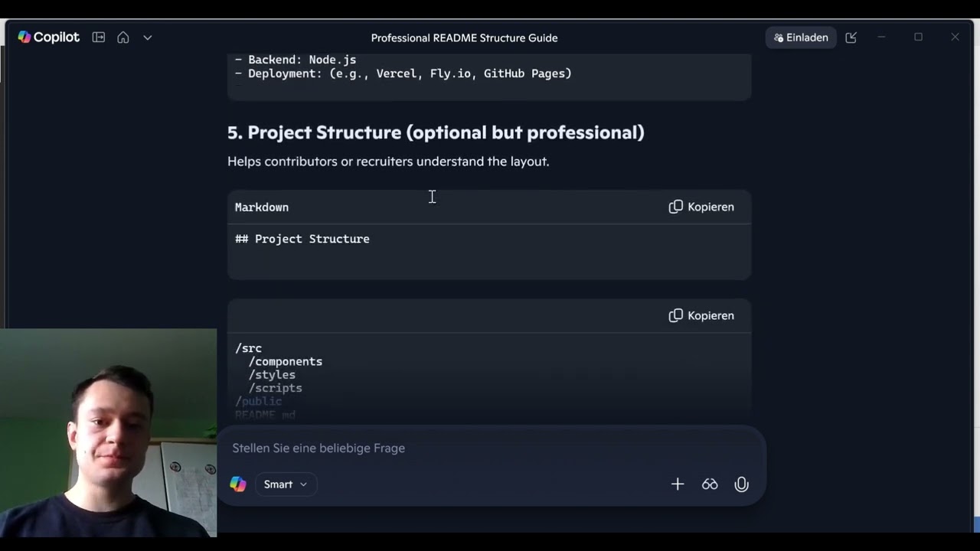Click the '/scripts' line in code
980x551 pixels.
(275, 388)
